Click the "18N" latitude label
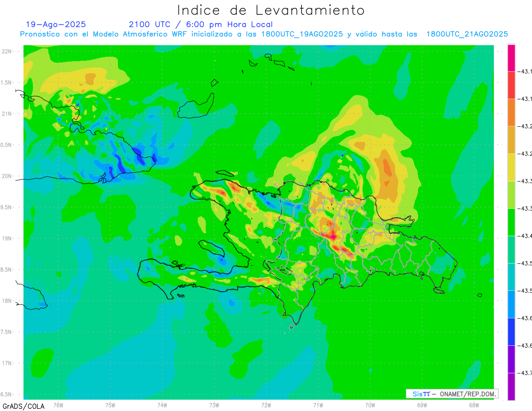 coord(6,301)
